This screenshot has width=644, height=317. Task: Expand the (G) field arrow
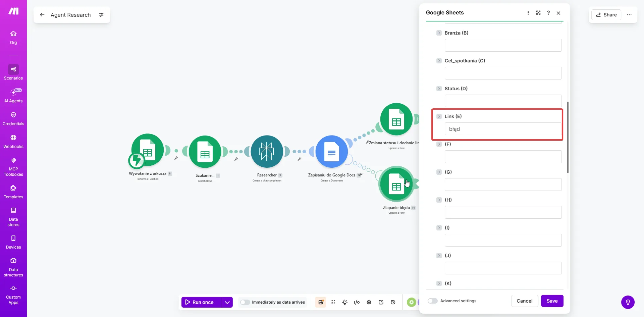(x=439, y=172)
